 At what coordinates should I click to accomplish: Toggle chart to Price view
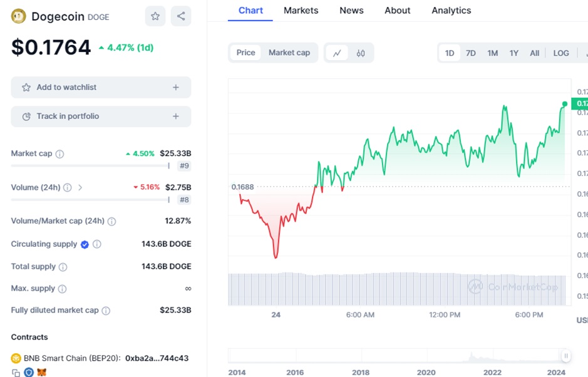[x=245, y=53]
